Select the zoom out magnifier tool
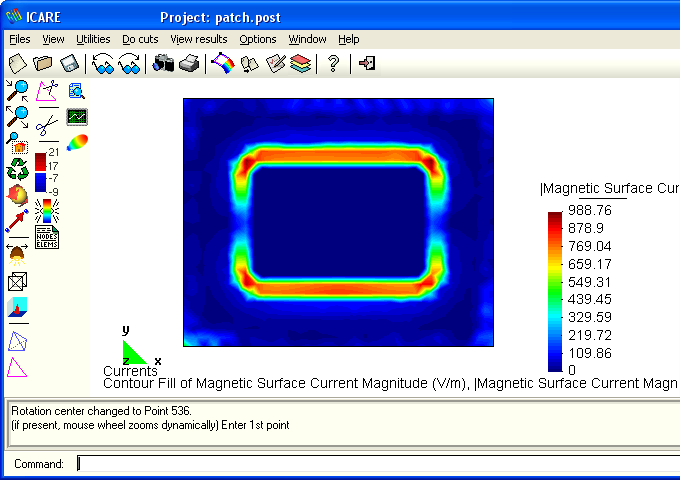Image resolution: width=680 pixels, height=480 pixels. 17,117
